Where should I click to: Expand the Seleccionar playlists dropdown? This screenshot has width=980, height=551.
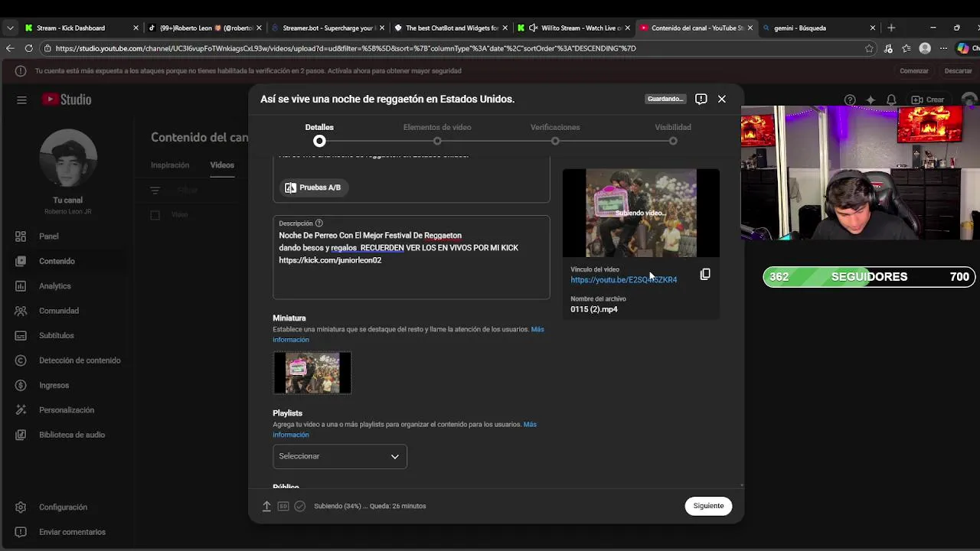[x=340, y=456]
